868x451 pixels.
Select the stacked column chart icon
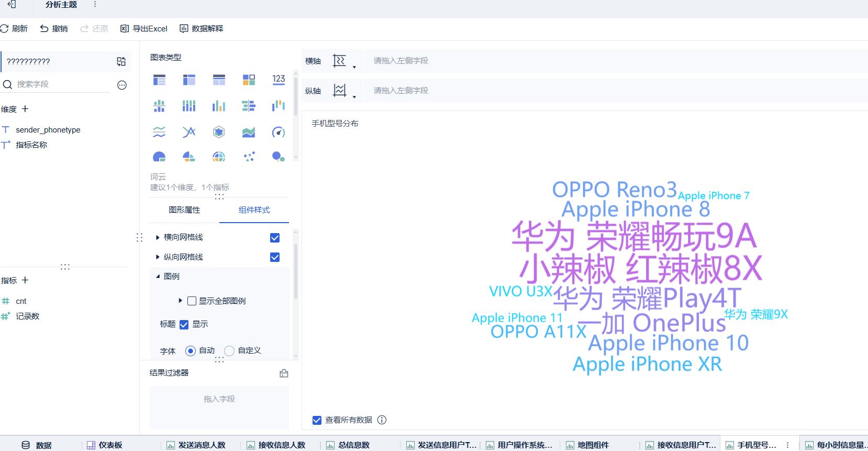(189, 106)
